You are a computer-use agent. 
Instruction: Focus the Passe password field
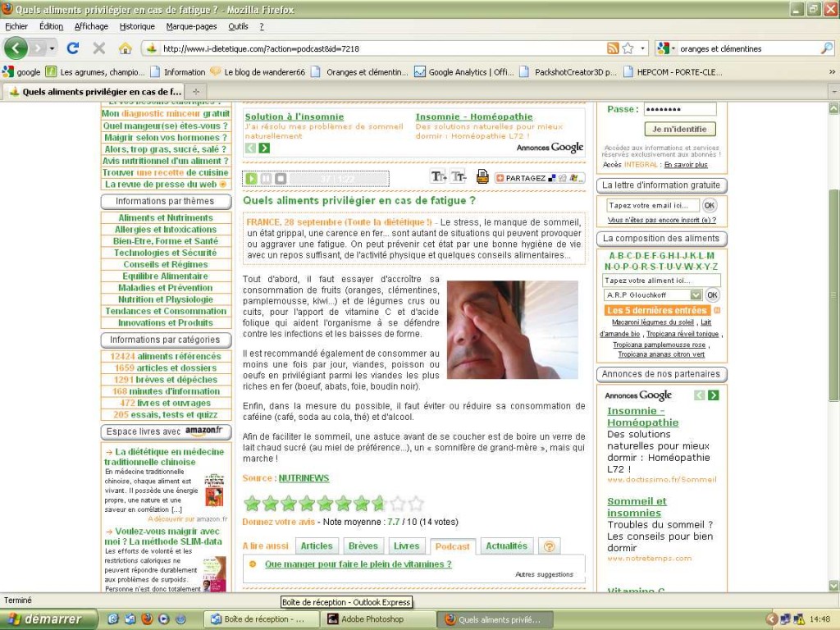point(680,109)
